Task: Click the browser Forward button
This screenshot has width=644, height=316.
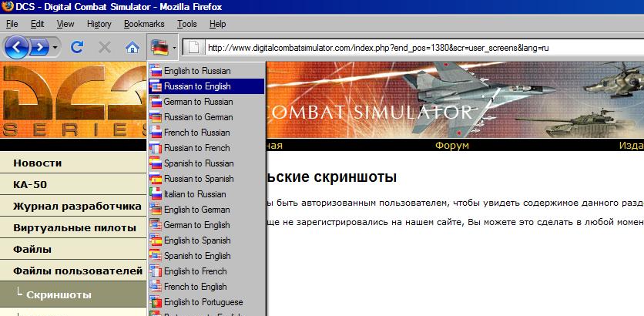Action: tap(39, 48)
